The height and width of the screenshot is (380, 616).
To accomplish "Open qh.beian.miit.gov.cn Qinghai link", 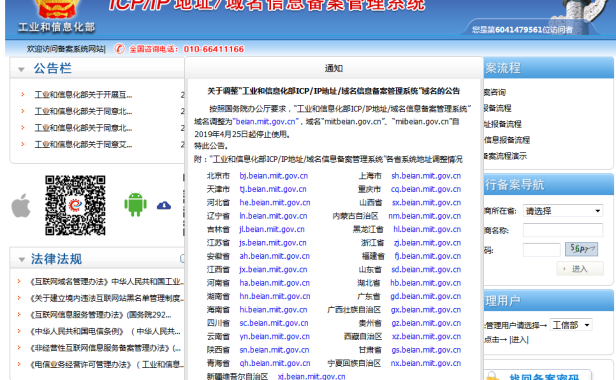I will pos(275,363).
